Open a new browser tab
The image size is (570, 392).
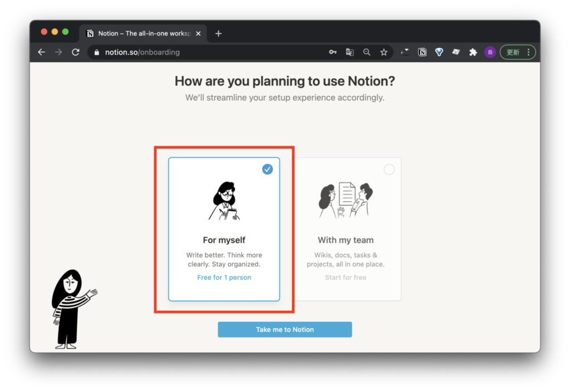[218, 33]
